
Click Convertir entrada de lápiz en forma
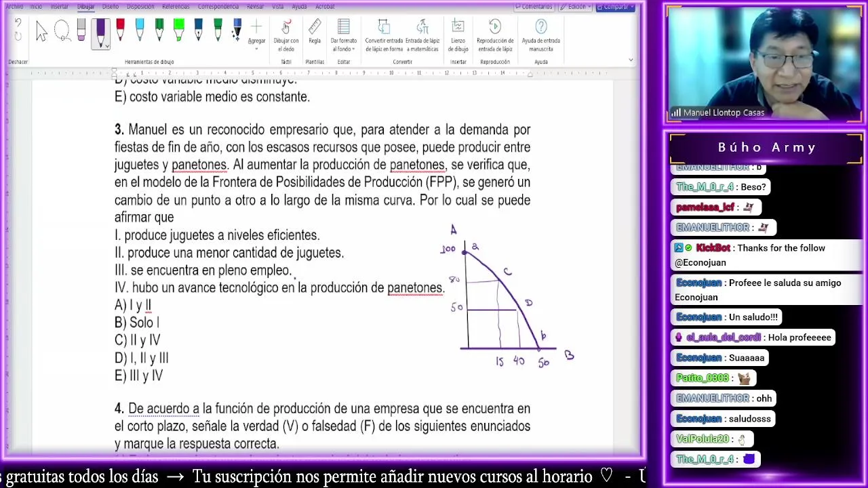384,36
